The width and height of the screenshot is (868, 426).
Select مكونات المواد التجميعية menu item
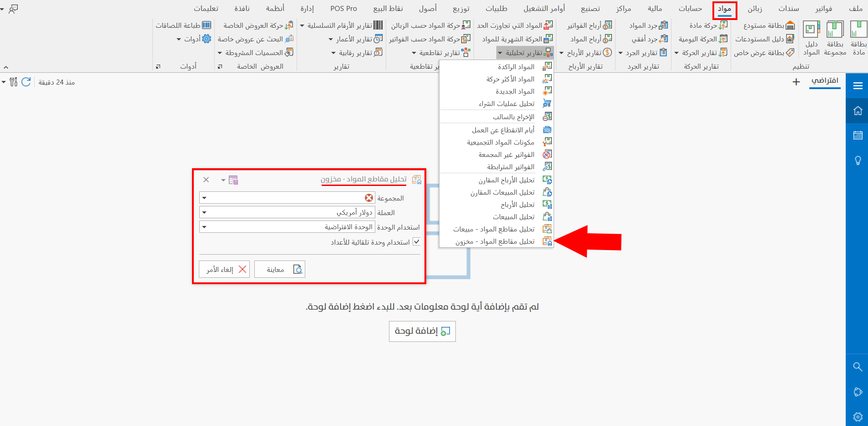click(x=496, y=142)
